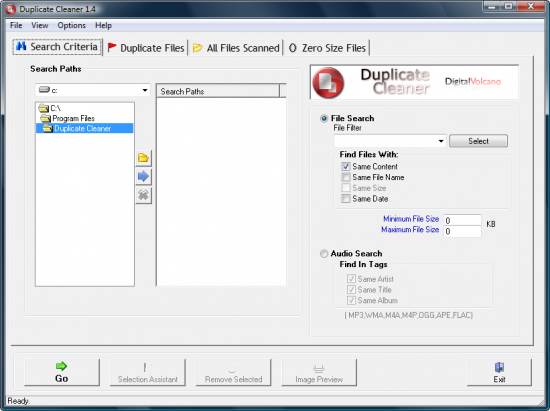Switch to the Search Criteria tab
The height and width of the screenshot is (411, 550).
coord(58,47)
